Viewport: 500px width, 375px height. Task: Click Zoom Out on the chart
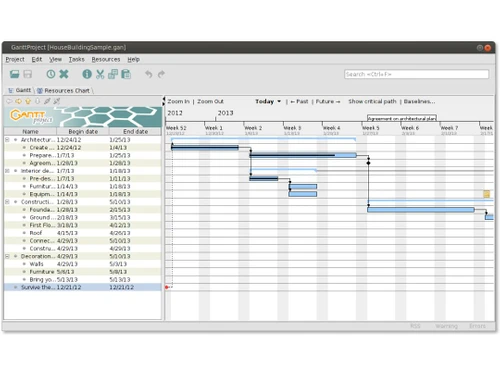pyautogui.click(x=210, y=101)
